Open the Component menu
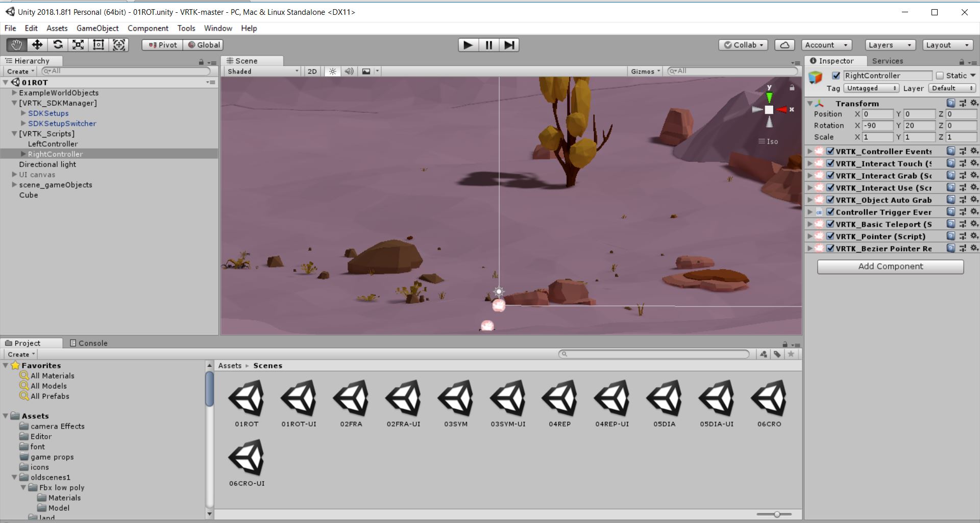980x523 pixels. pyautogui.click(x=148, y=29)
